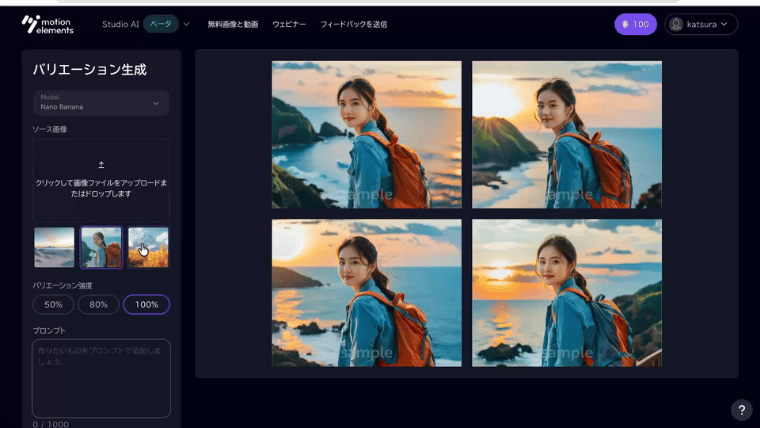This screenshot has height=428, width=760.
Task: Open the help question mark button
Action: [741, 409]
